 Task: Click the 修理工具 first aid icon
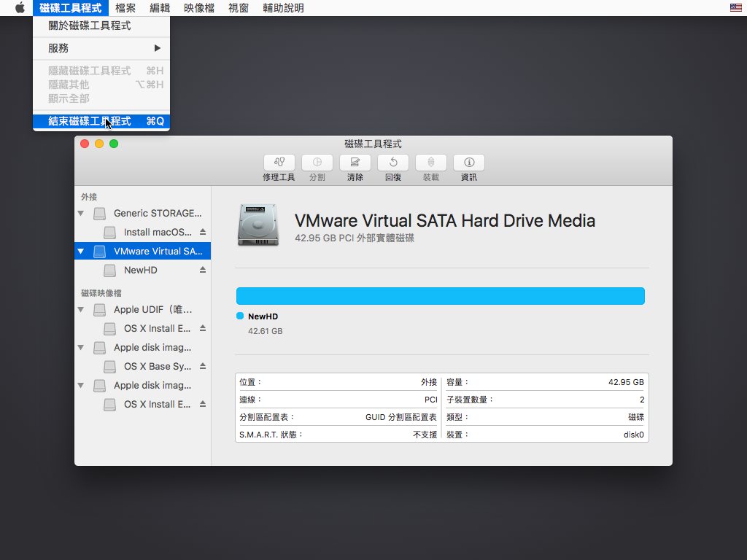point(279,163)
